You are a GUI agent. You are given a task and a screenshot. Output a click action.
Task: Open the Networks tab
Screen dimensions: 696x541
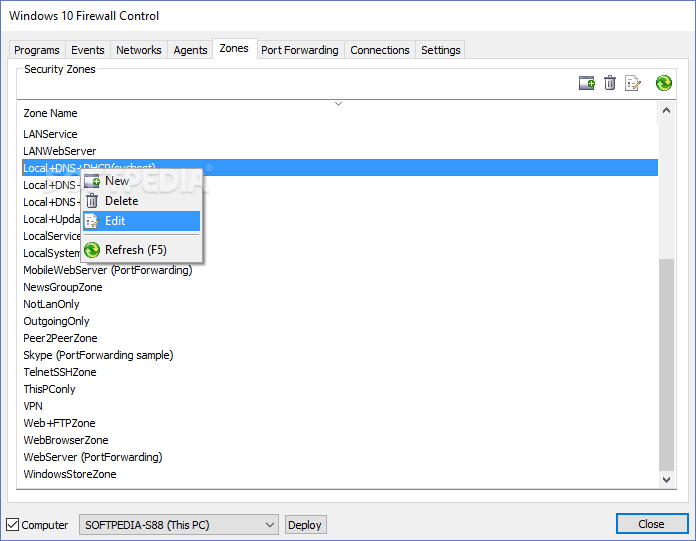click(x=138, y=50)
